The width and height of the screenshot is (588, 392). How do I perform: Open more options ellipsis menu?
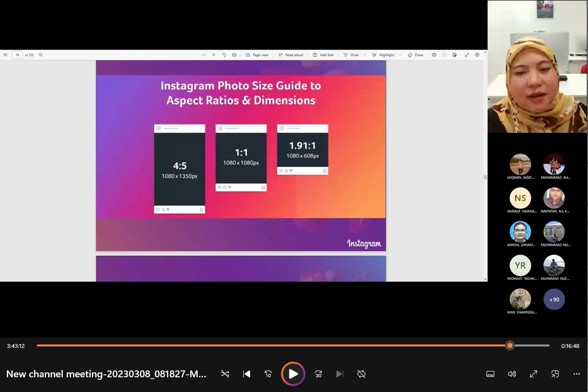pos(576,374)
